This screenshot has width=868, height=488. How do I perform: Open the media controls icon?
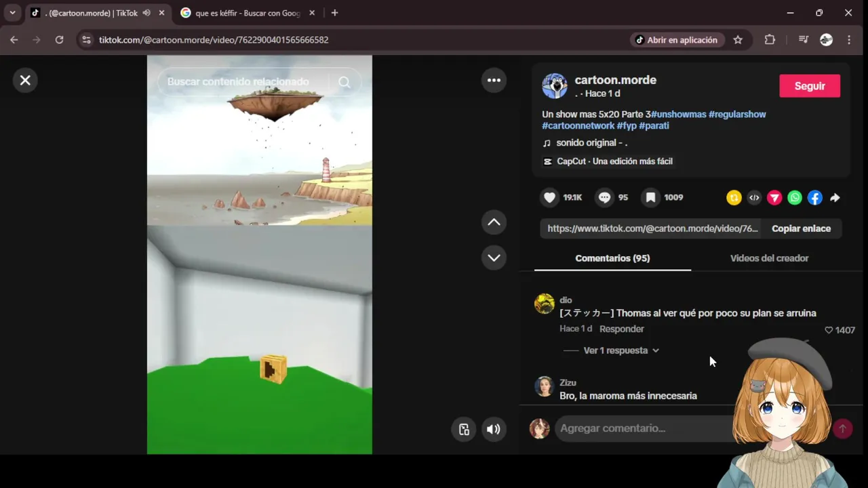click(x=804, y=40)
